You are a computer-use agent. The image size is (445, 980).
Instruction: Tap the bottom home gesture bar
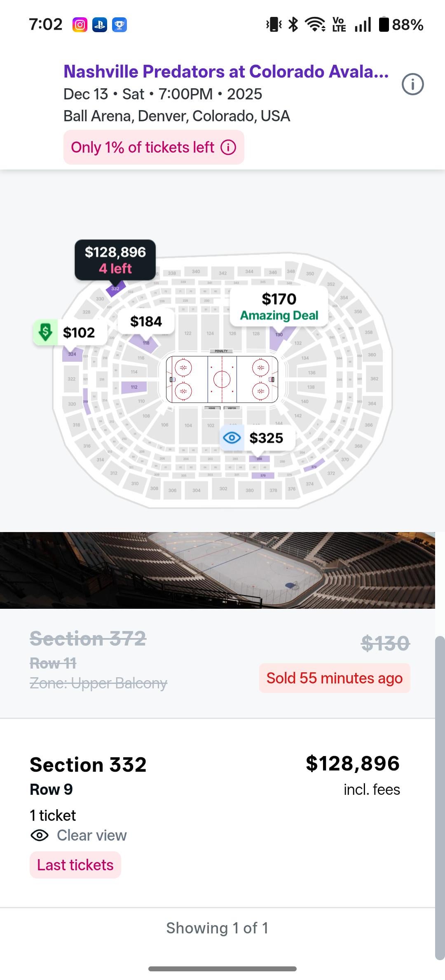[222, 968]
